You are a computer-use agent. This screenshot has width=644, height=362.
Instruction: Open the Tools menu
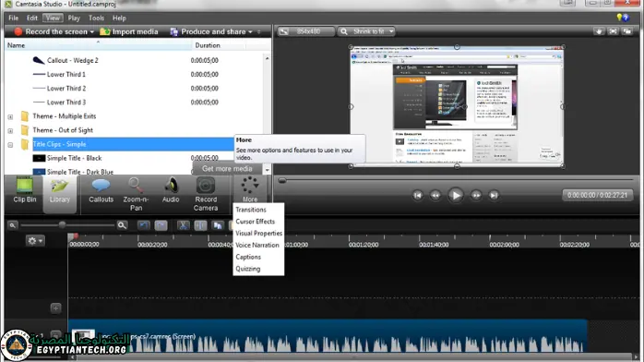pos(96,18)
